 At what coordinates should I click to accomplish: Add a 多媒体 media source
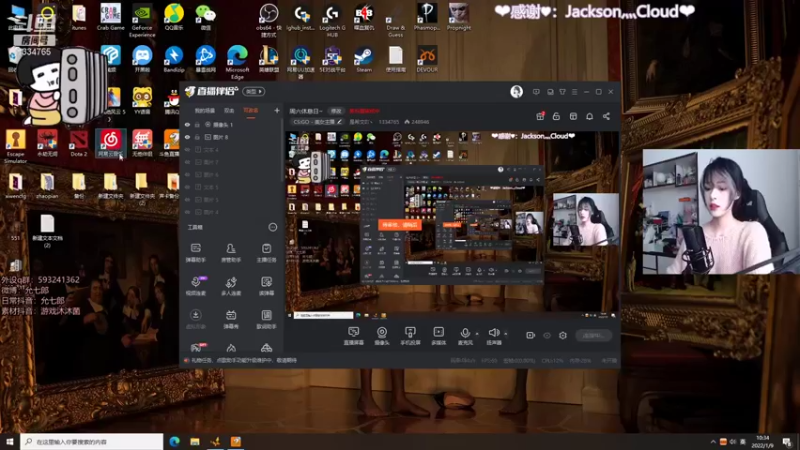438,336
